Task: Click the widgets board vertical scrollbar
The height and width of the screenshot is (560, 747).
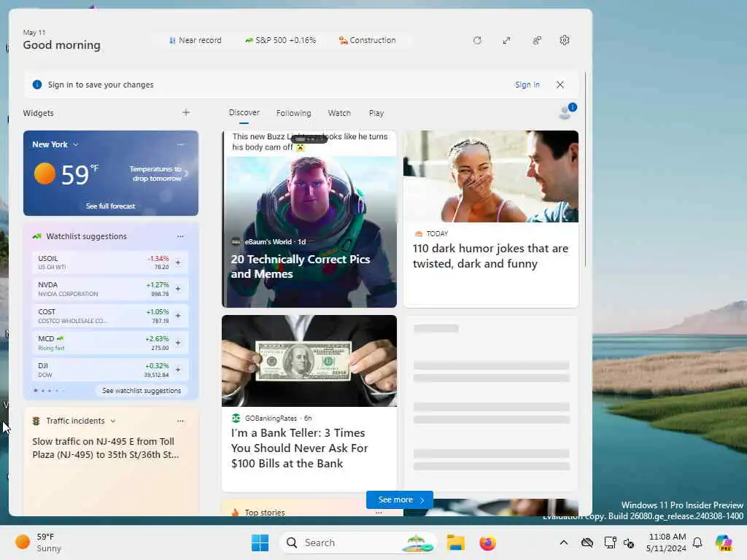Action: (x=585, y=169)
